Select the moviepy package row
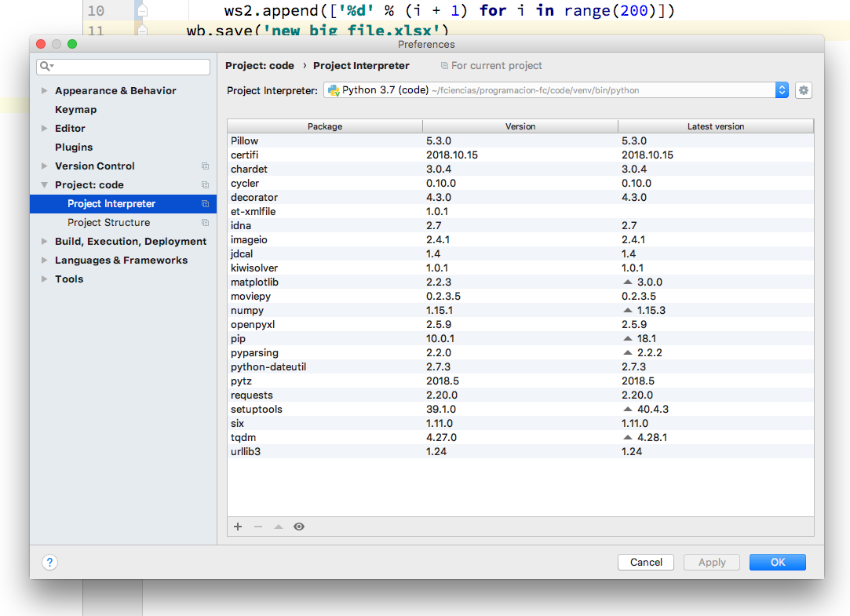The image size is (850, 616). [520, 297]
